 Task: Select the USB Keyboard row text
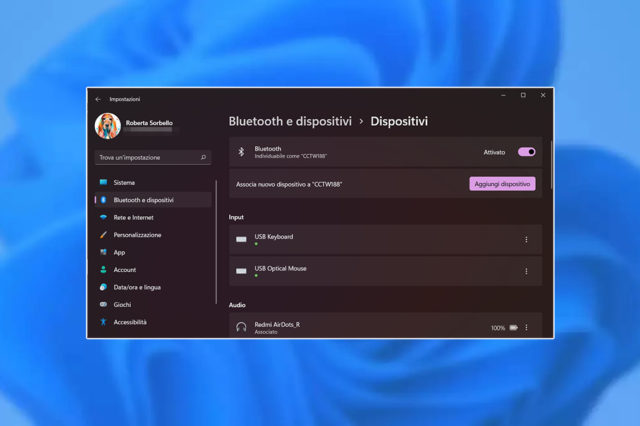click(274, 237)
